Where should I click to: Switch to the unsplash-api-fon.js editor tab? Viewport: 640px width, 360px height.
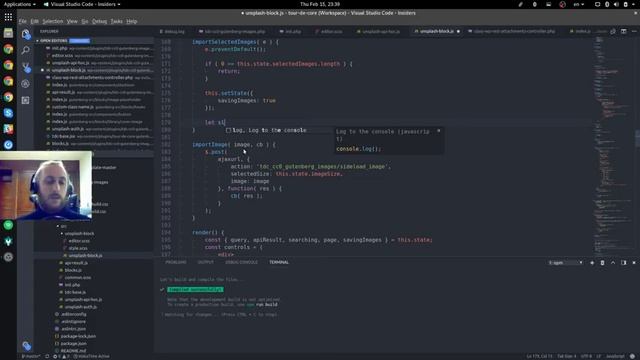[x=379, y=31]
